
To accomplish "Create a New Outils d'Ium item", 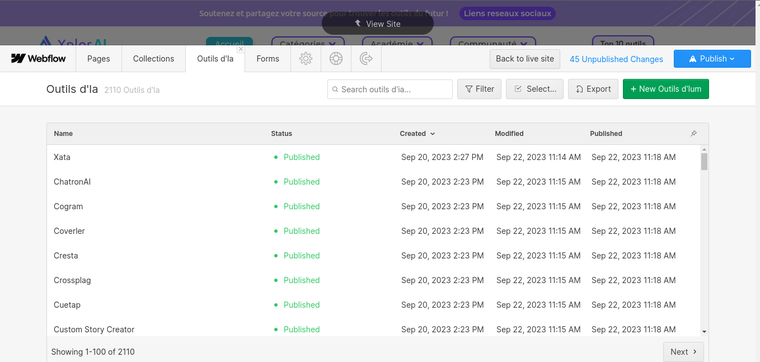I will pos(665,89).
